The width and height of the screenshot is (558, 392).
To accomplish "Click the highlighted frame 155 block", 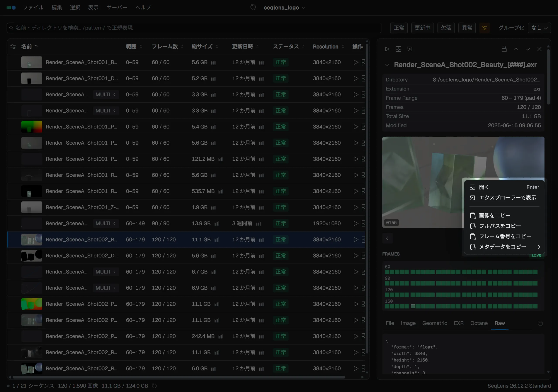I will click(413, 306).
